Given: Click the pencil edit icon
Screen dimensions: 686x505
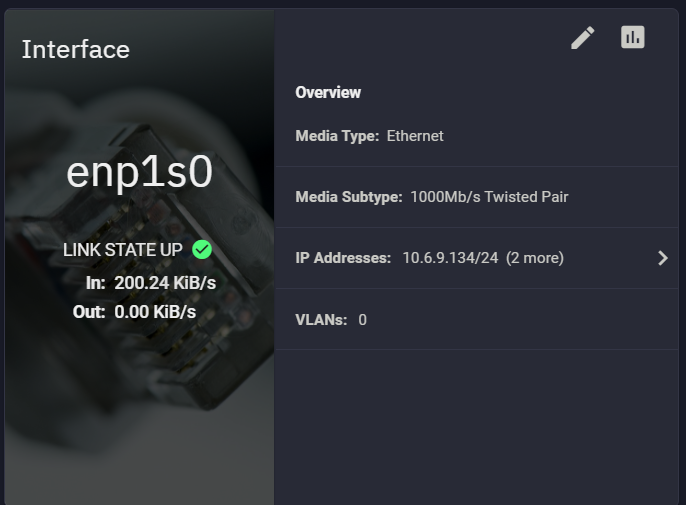Looking at the screenshot, I should pos(583,38).
